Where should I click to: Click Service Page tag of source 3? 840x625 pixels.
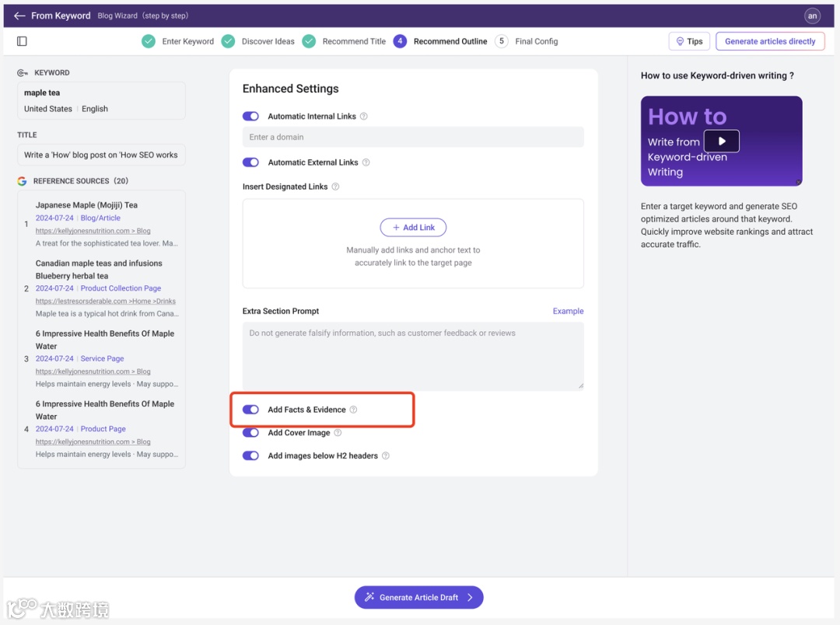(102, 358)
